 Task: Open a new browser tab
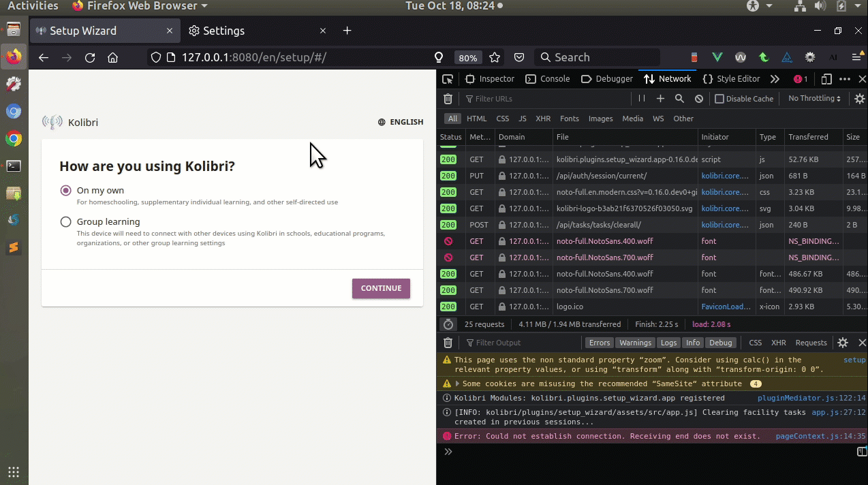click(x=347, y=31)
